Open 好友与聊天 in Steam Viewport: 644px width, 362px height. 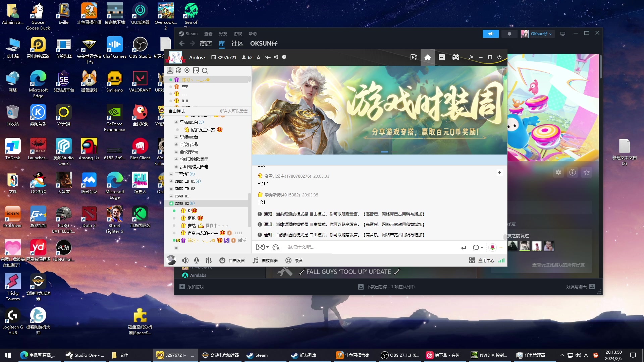tap(580, 287)
